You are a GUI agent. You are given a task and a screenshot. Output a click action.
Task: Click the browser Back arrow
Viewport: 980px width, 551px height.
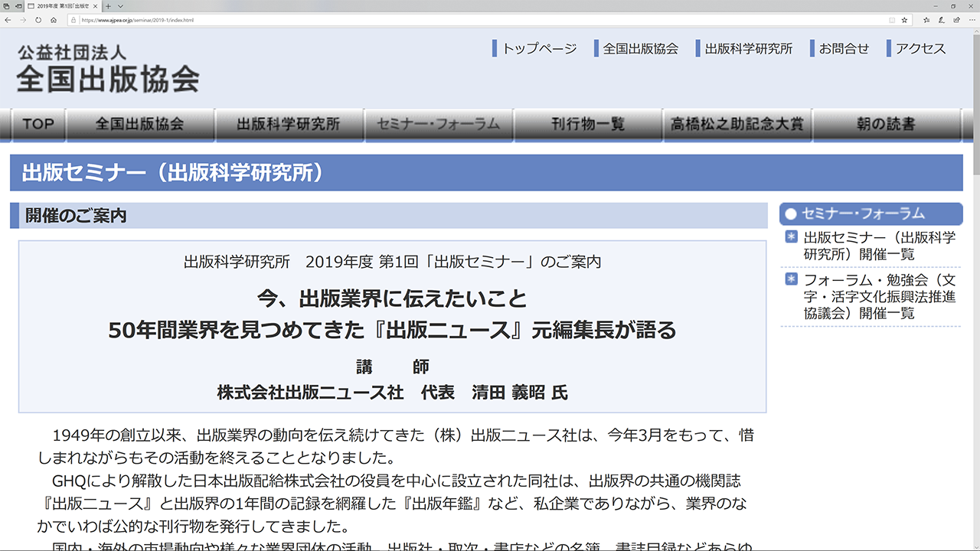click(x=8, y=20)
